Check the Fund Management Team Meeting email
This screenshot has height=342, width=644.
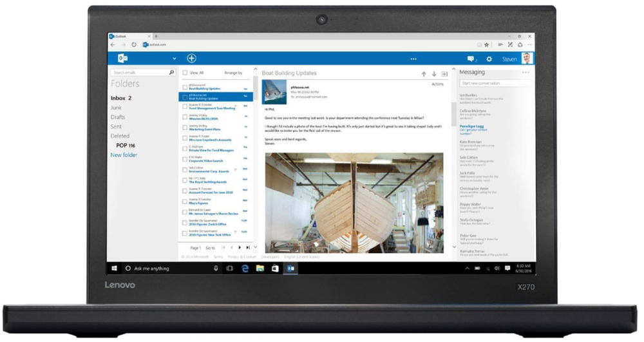(185, 106)
